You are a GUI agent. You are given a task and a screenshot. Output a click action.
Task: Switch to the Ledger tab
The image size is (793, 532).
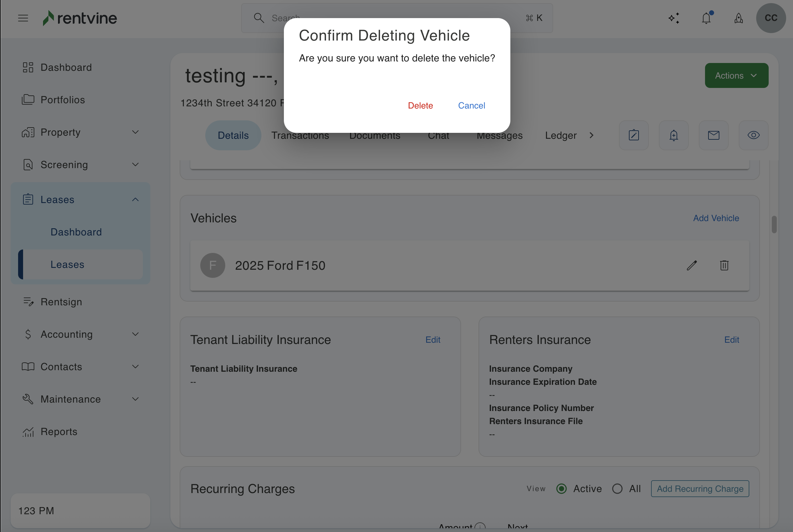point(561,135)
